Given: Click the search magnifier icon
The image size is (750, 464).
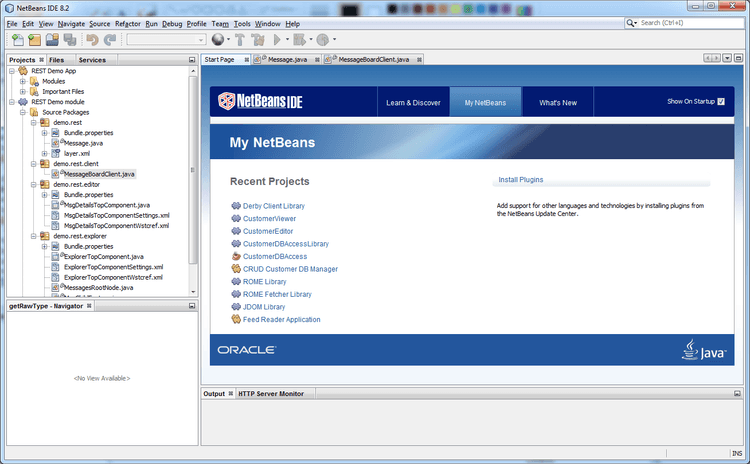Looking at the screenshot, I should click(x=630, y=23).
